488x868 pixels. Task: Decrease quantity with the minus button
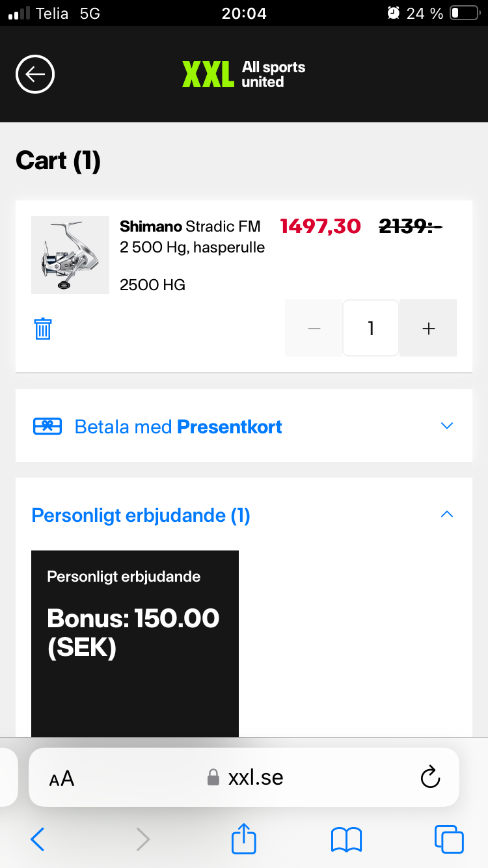[314, 329]
